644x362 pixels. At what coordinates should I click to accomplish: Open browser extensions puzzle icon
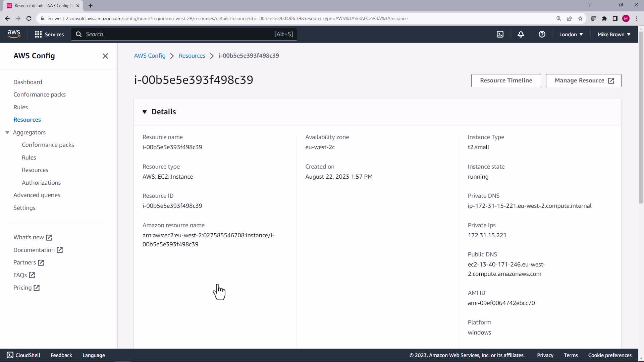(x=604, y=18)
